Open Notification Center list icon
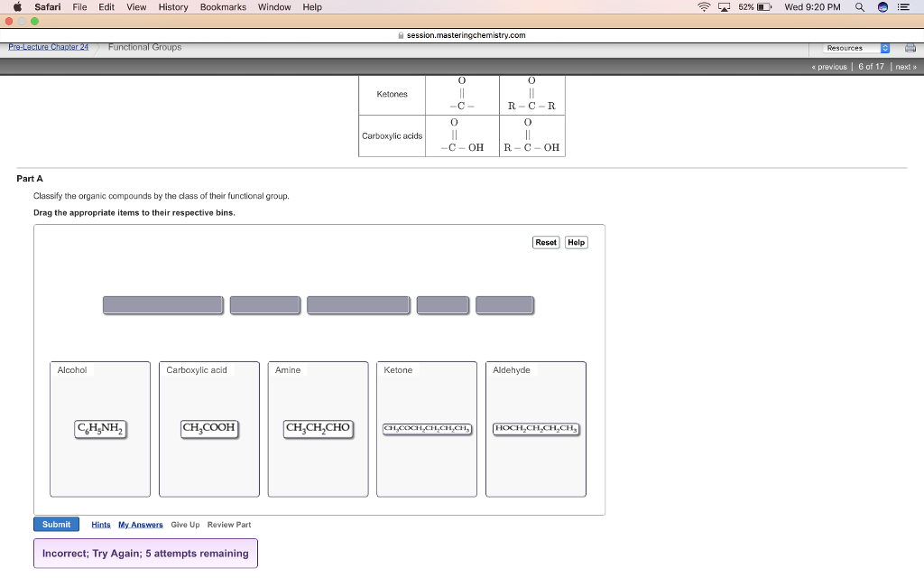The image size is (924, 578). pos(903,7)
